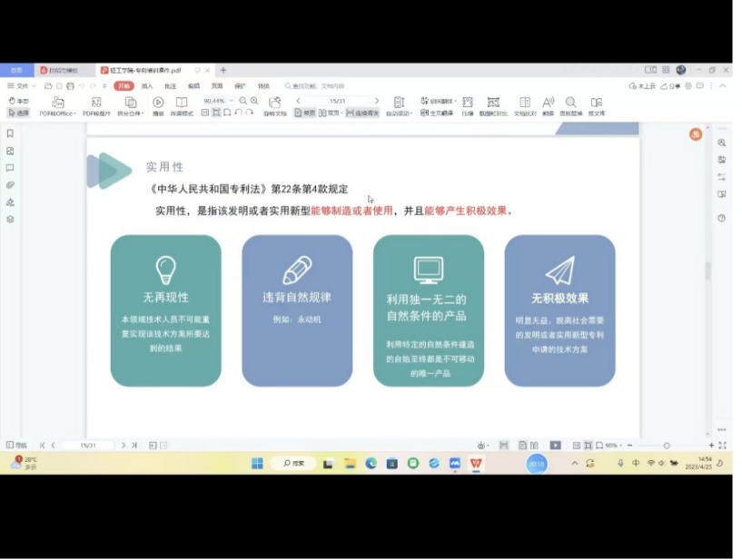Click the 朗读 read aloud icon
742x560 pixels.
point(548,103)
